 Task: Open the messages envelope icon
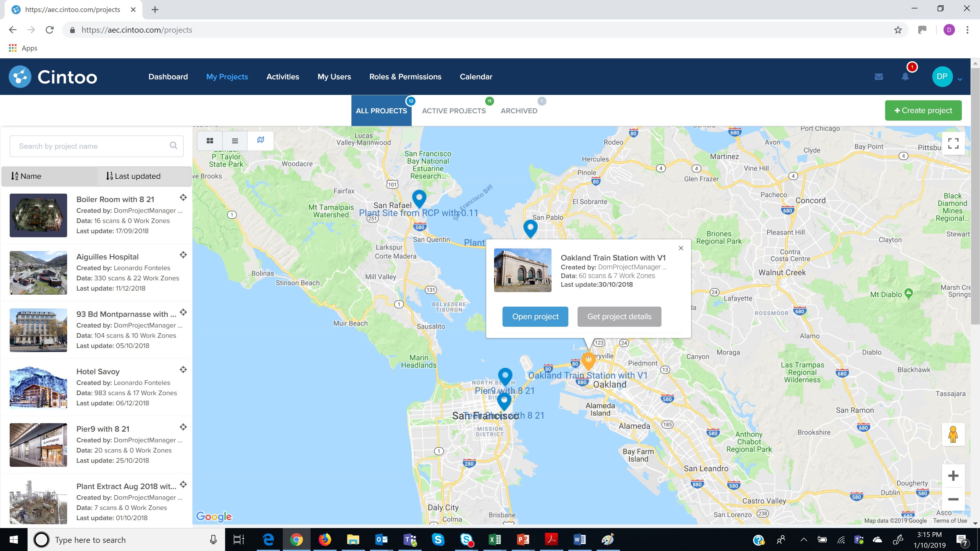click(879, 77)
